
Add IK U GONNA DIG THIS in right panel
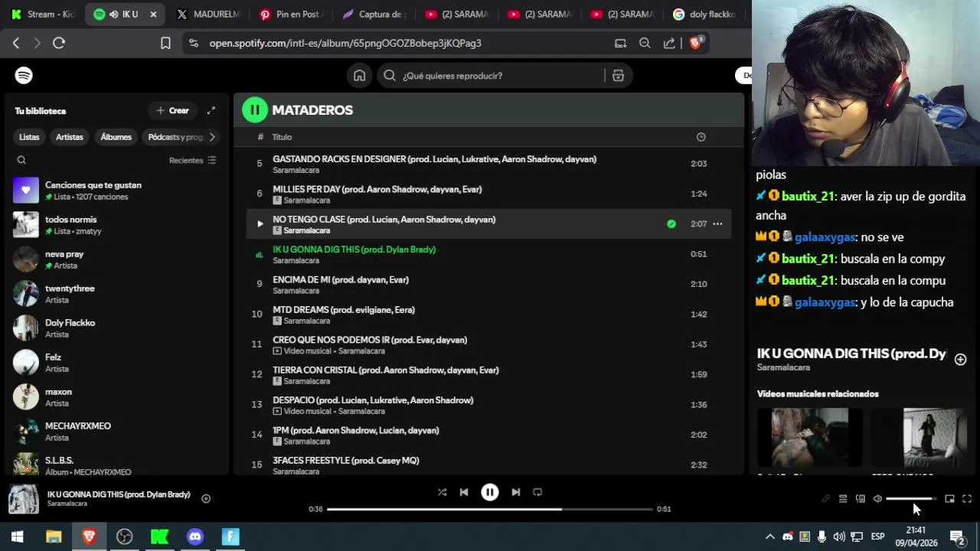click(x=960, y=359)
